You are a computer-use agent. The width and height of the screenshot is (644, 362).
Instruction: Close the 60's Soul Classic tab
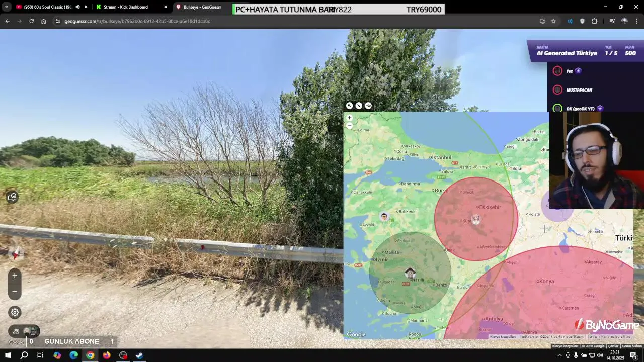tap(86, 7)
